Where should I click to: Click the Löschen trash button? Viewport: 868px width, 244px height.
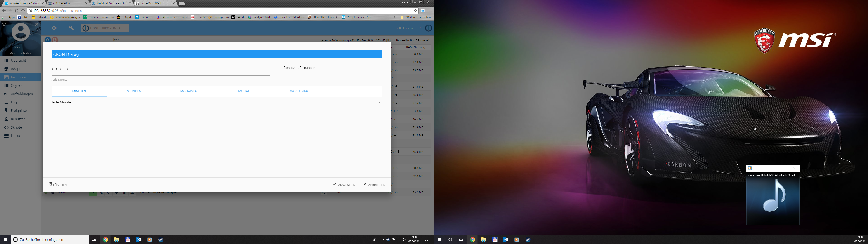pos(58,185)
